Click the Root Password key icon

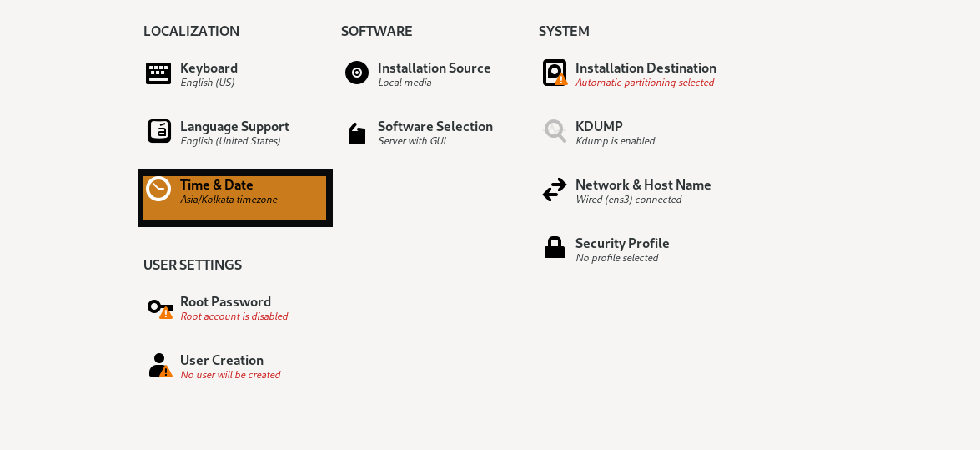point(160,307)
